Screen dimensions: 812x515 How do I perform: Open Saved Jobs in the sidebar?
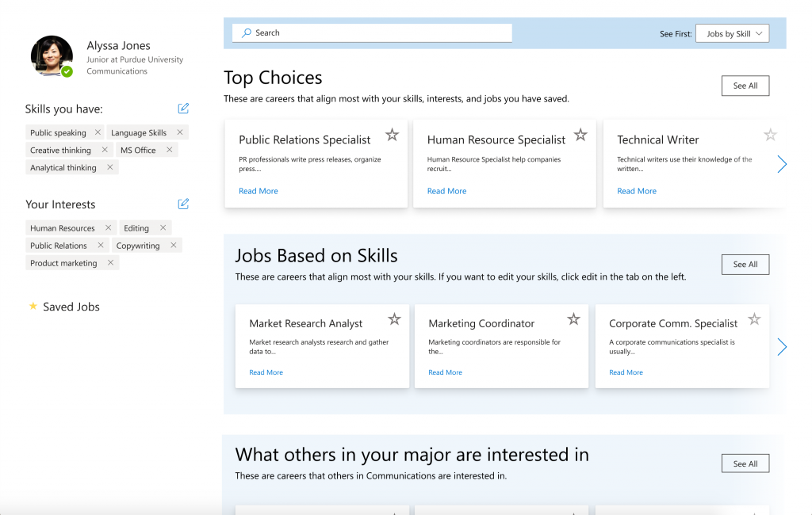pos(71,307)
